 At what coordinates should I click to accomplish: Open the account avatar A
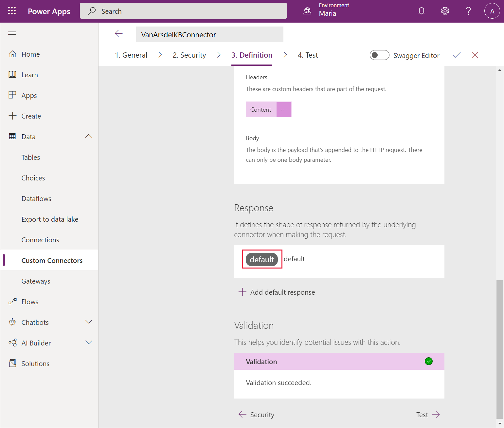pyautogui.click(x=492, y=11)
